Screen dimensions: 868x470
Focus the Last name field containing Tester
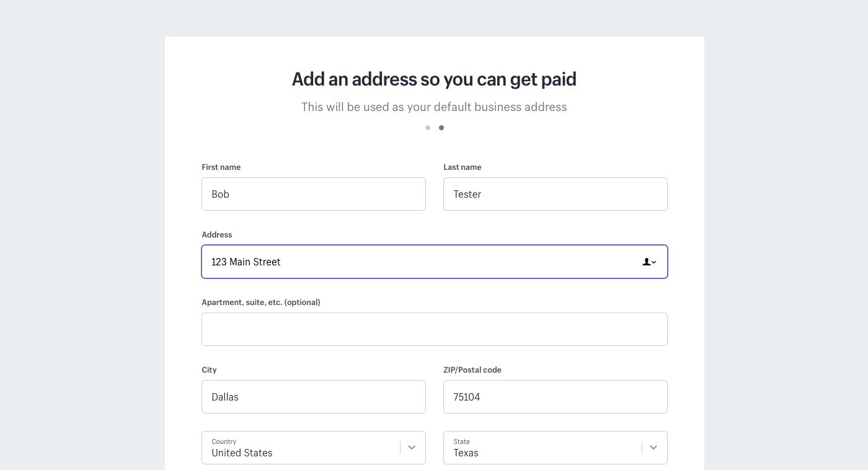coord(555,194)
